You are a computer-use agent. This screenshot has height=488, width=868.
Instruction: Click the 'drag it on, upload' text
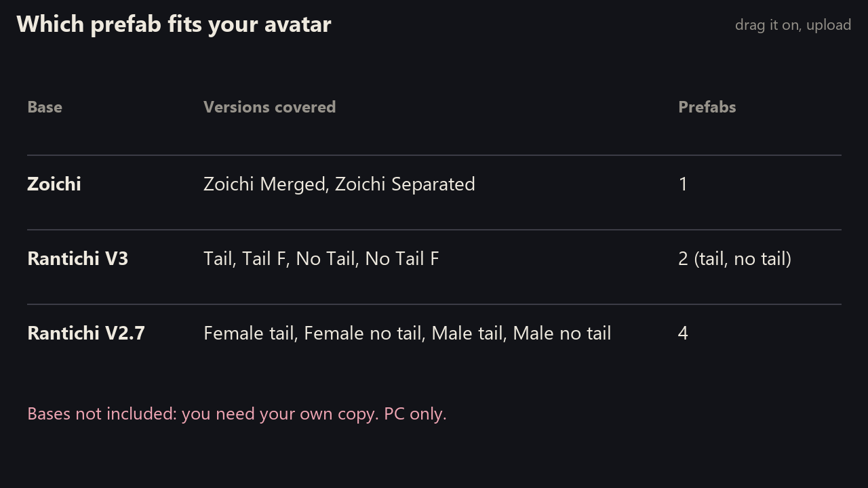793,25
